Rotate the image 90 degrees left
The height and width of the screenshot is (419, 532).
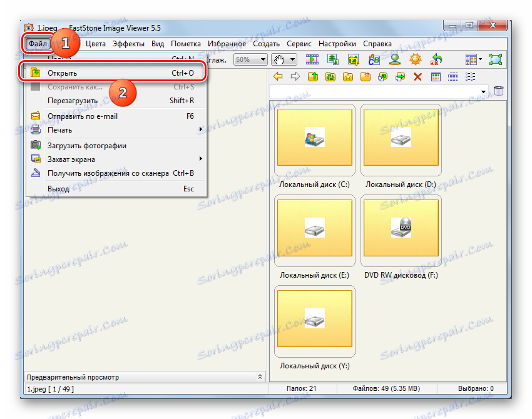coord(436,59)
